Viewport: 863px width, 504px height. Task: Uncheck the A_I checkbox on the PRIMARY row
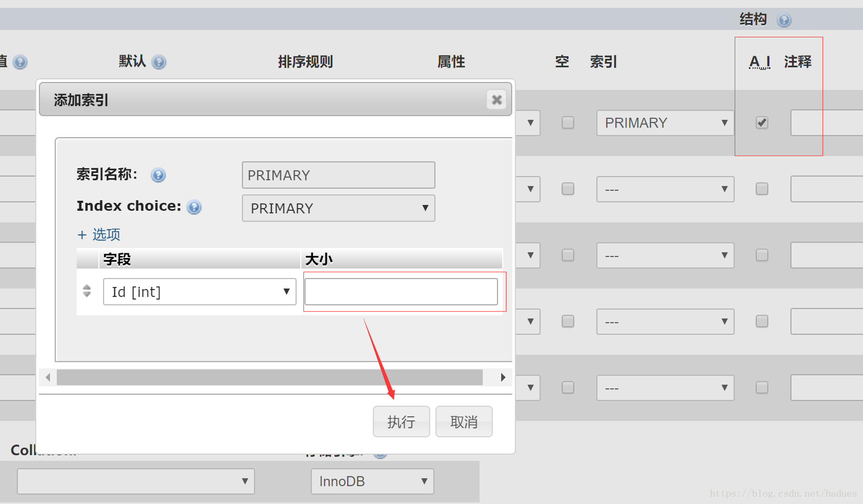762,122
